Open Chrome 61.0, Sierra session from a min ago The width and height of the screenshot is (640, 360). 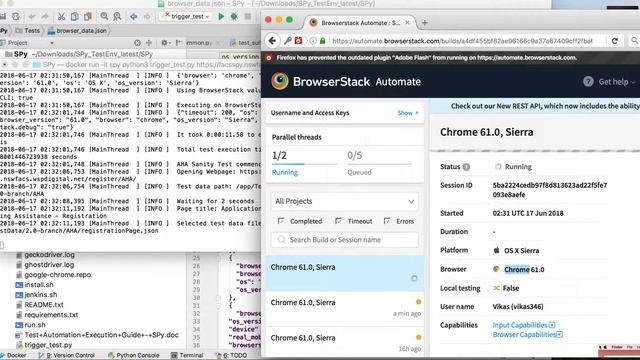coord(345,308)
